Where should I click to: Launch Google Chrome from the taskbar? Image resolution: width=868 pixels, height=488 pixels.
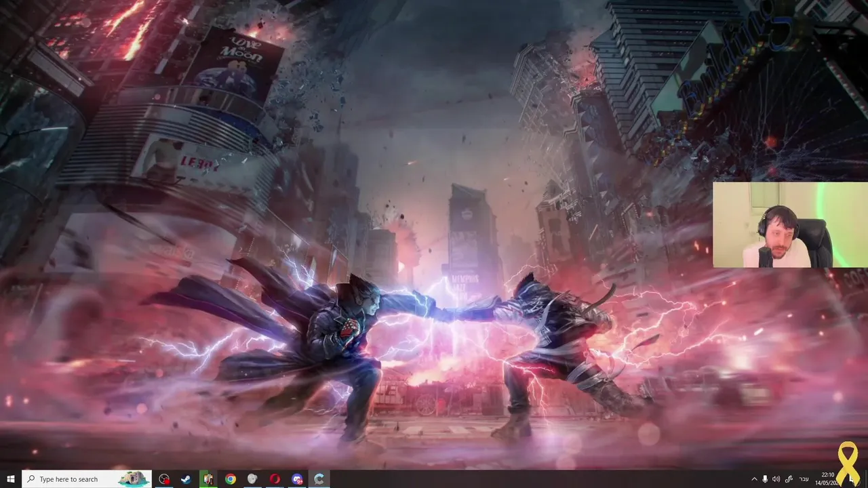231,479
